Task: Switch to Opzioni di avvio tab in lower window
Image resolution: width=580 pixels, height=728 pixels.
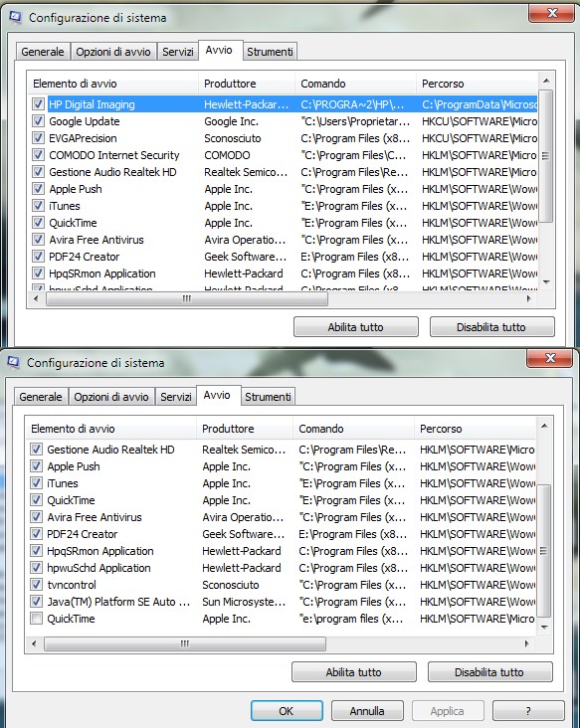Action: 111,397
